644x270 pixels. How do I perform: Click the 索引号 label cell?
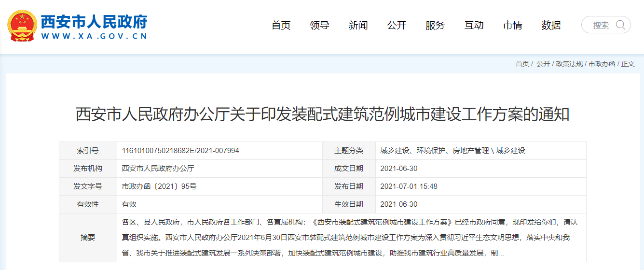tap(88, 151)
